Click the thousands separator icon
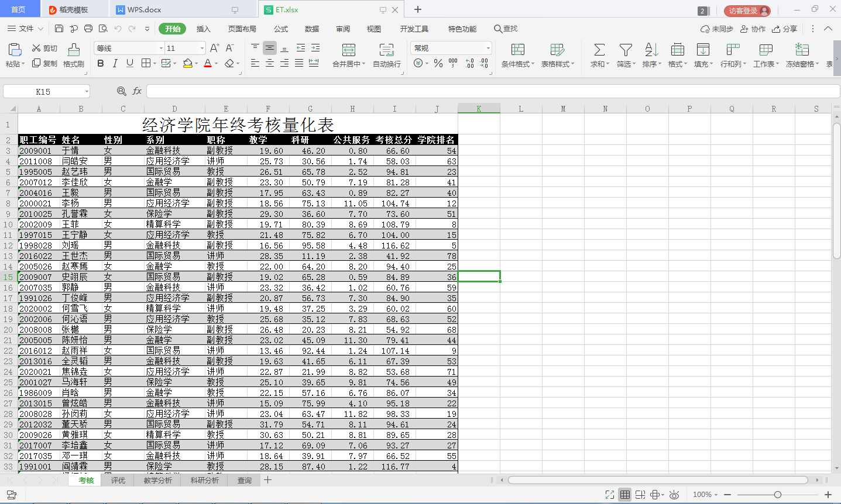 pyautogui.click(x=453, y=63)
